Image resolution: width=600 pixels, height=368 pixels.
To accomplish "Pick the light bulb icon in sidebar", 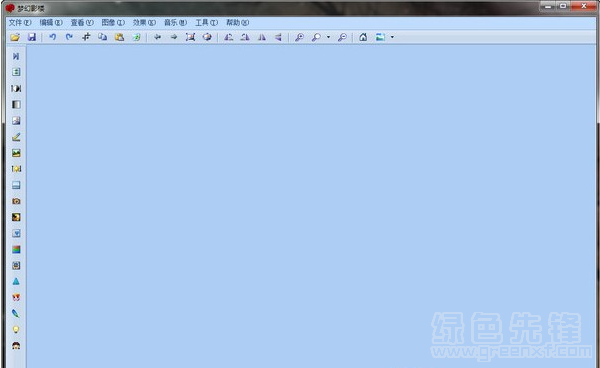I will (16, 329).
